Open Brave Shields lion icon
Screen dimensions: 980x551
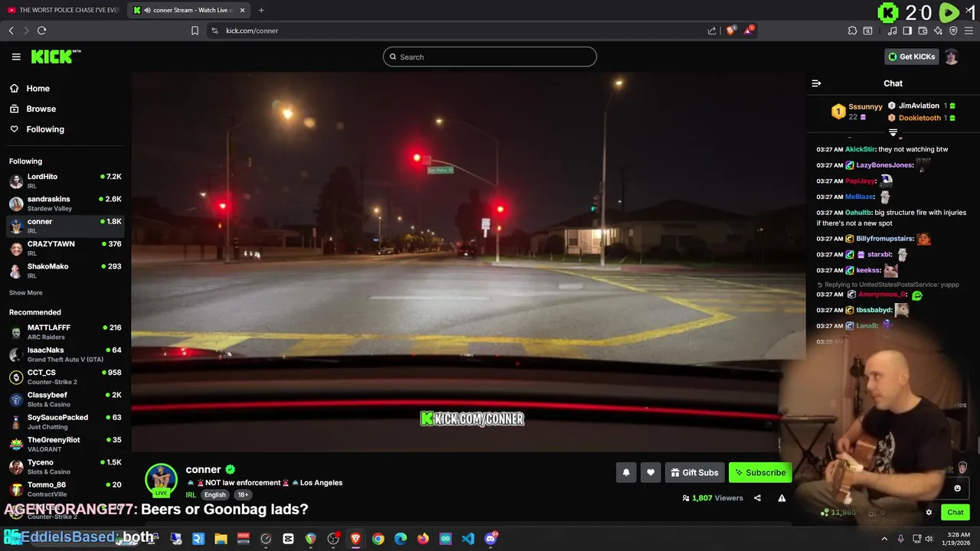click(x=730, y=31)
